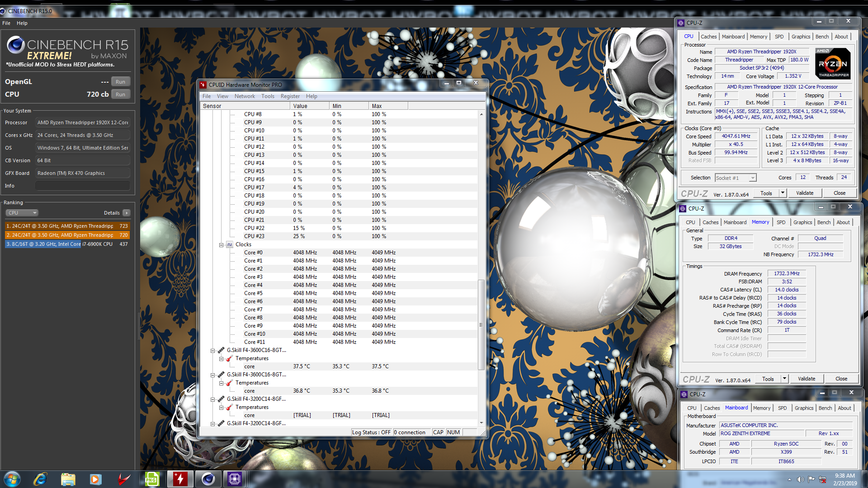Image resolution: width=868 pixels, height=488 pixels.
Task: Select the 723 score ranking row
Action: [x=67, y=226]
